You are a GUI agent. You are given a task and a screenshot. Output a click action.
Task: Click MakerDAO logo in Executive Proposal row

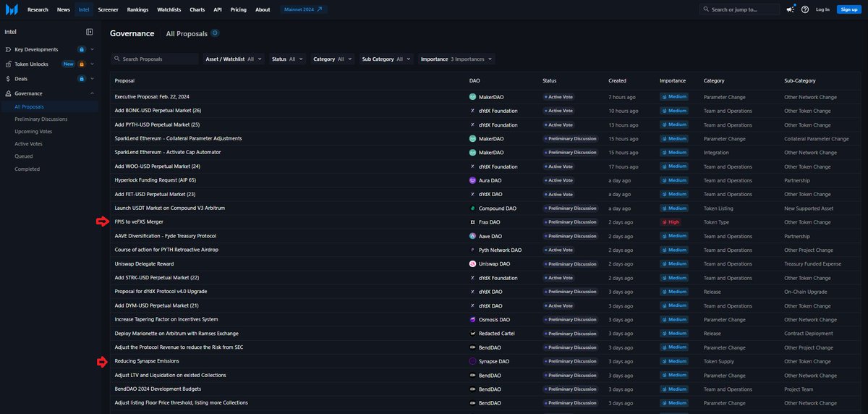[x=472, y=96]
